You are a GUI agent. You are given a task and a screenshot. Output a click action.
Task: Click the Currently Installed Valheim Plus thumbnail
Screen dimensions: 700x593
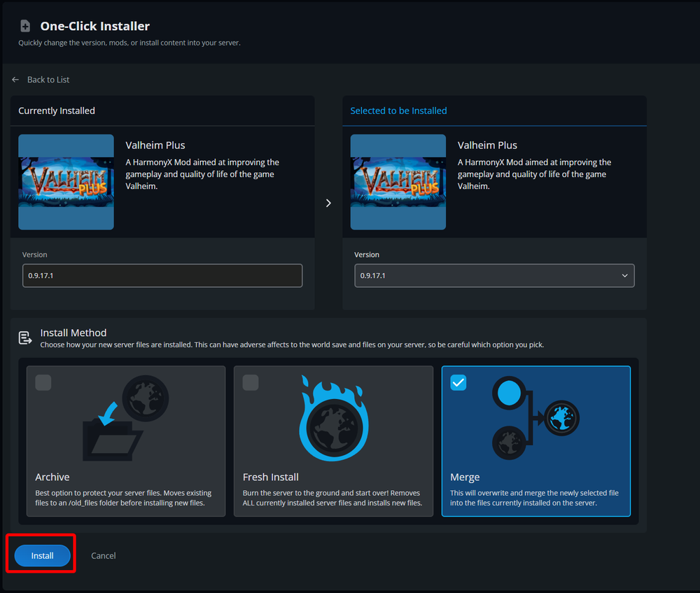[66, 182]
